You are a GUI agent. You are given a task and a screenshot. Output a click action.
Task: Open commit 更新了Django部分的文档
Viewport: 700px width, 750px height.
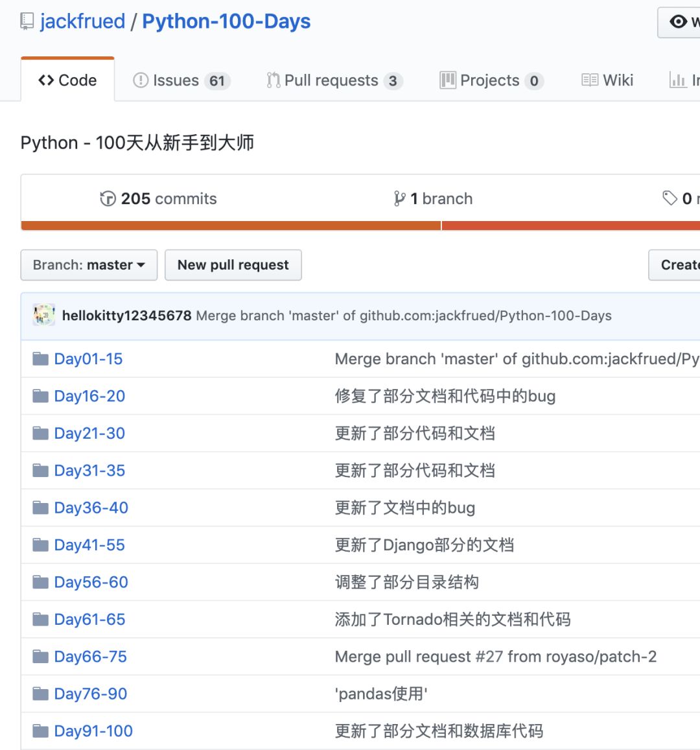[x=425, y=545]
